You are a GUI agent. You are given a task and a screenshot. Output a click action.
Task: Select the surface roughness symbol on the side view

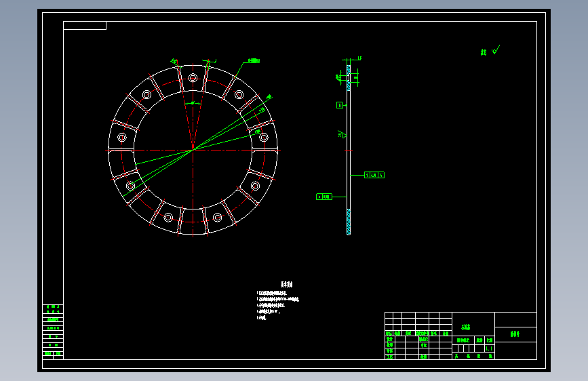[342, 134]
